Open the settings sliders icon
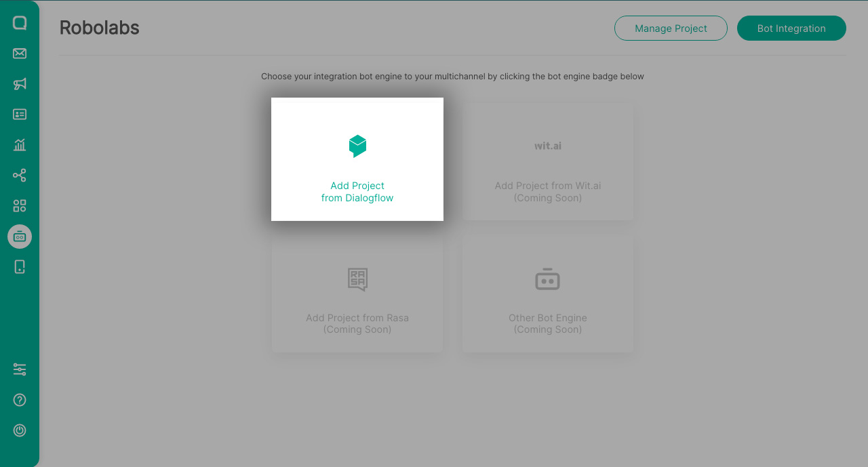 [19, 369]
